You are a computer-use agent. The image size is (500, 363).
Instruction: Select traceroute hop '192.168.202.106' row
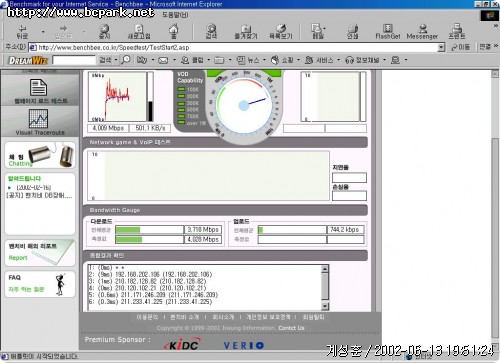click(x=150, y=274)
